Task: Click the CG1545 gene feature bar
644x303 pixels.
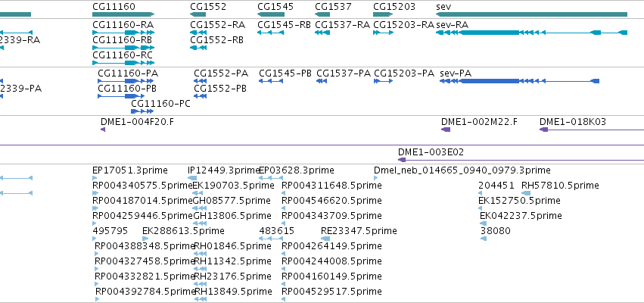Action: pos(271,14)
